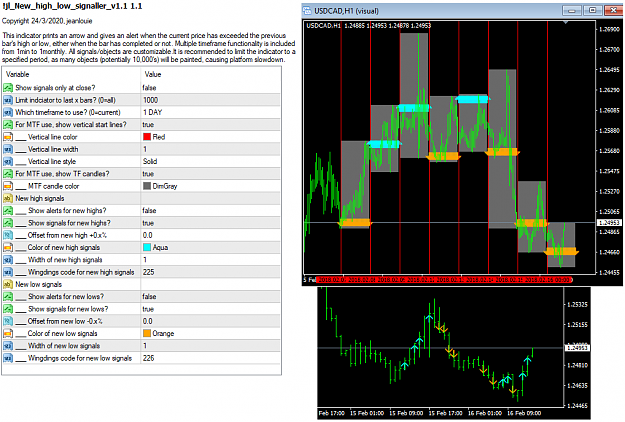Close the USDCAD,H1 chart window
This screenshot has height=422, width=625.
point(613,10)
